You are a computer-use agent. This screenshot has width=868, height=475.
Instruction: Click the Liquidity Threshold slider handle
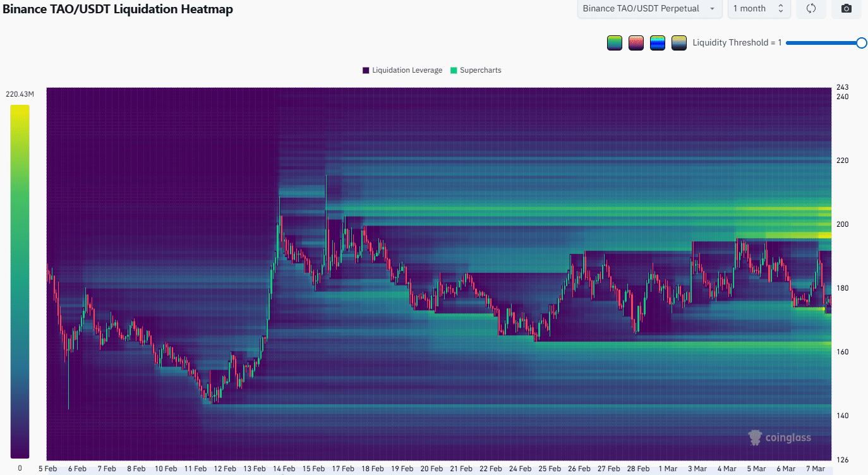[x=861, y=43]
